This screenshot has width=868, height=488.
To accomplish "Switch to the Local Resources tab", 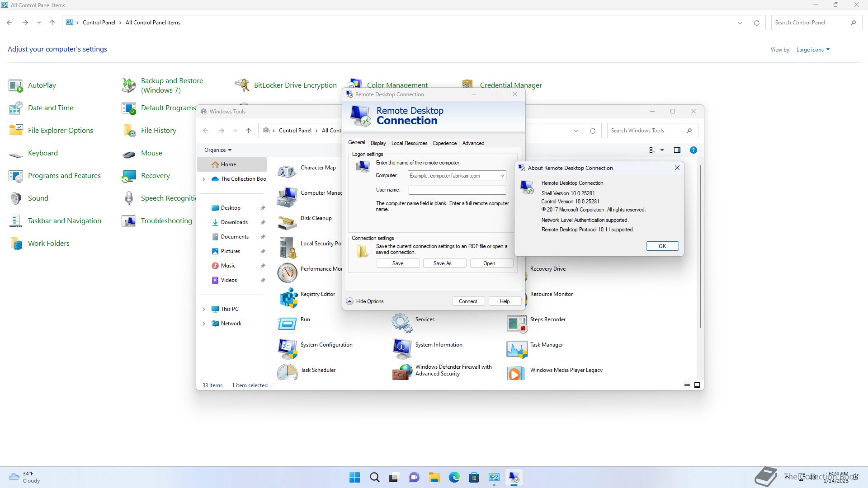I will (x=409, y=143).
